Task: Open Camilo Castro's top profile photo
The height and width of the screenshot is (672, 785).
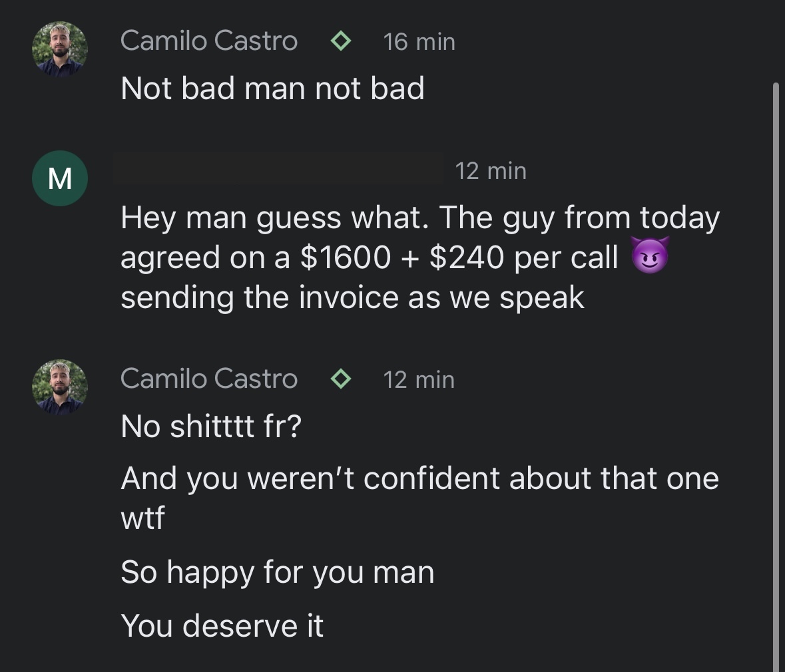Action: click(60, 49)
